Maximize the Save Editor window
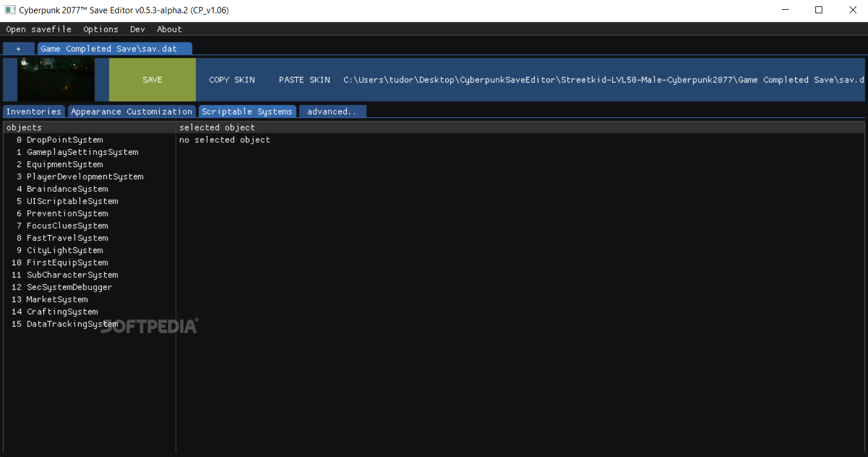The height and width of the screenshot is (457, 868). (819, 10)
